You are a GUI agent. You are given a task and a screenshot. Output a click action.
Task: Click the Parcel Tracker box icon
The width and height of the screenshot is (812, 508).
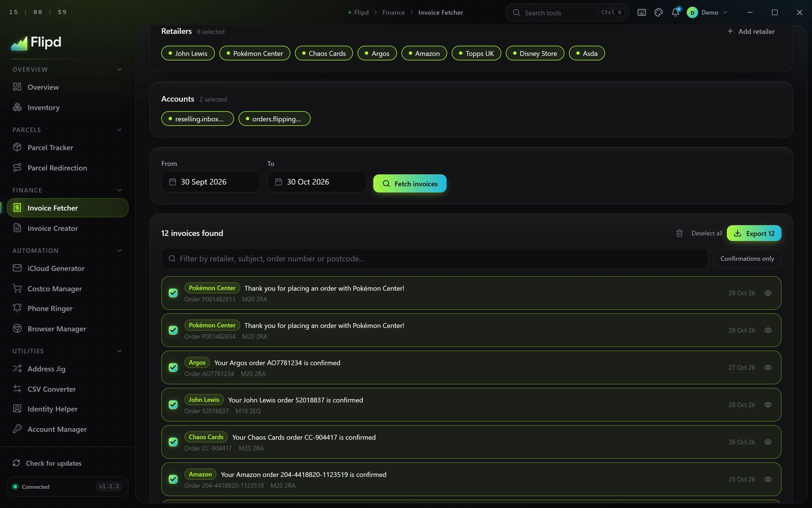pos(17,147)
